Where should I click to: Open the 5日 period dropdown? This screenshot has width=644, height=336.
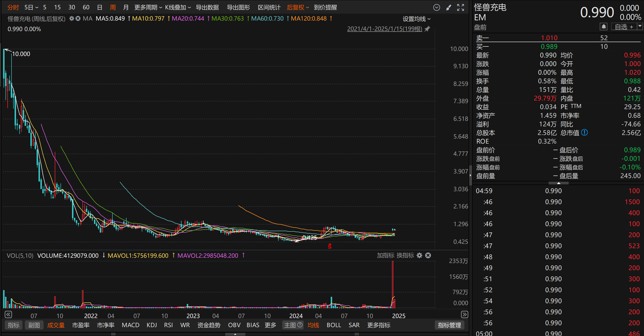pyautogui.click(x=31, y=7)
